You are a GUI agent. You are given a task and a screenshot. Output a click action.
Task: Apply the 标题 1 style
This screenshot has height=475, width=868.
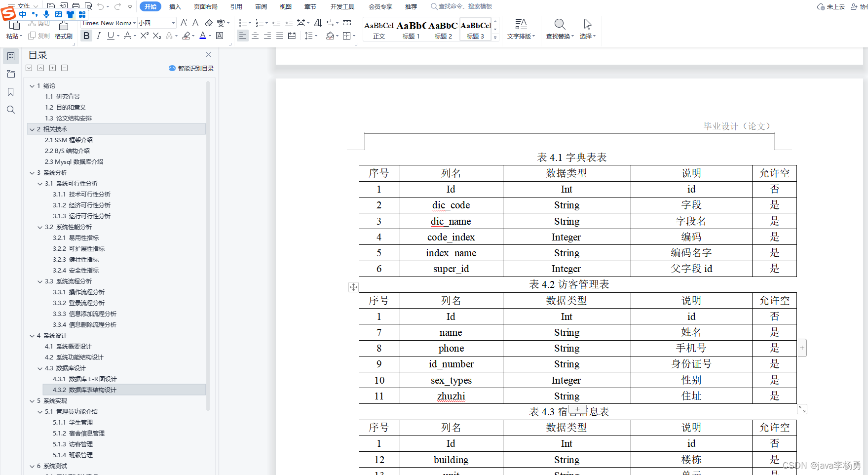(x=411, y=30)
